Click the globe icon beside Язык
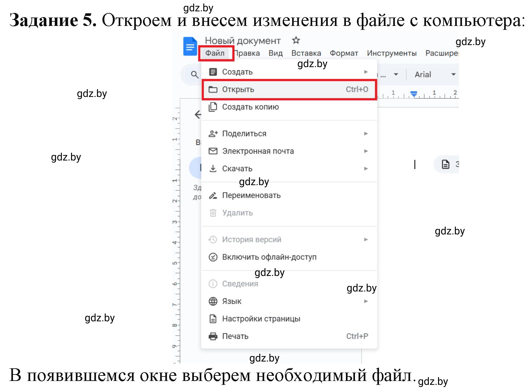Screen dimensions: 532x392 tap(213, 301)
